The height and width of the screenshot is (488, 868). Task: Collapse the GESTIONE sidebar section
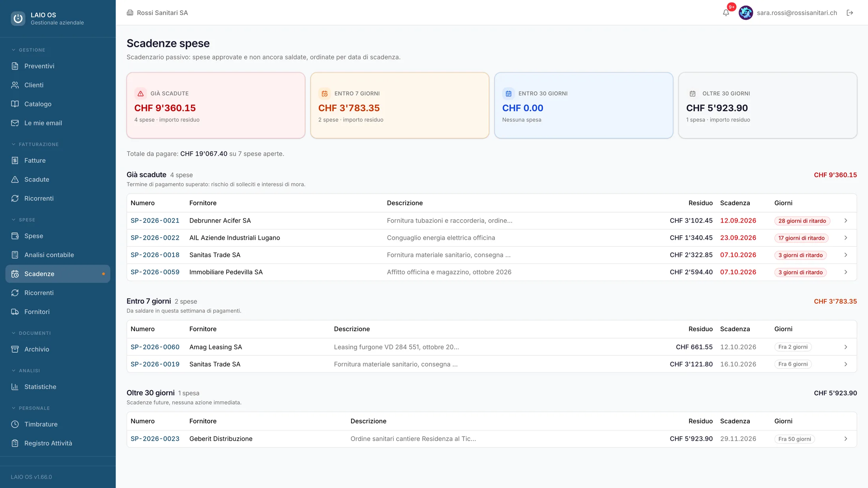tap(28, 50)
